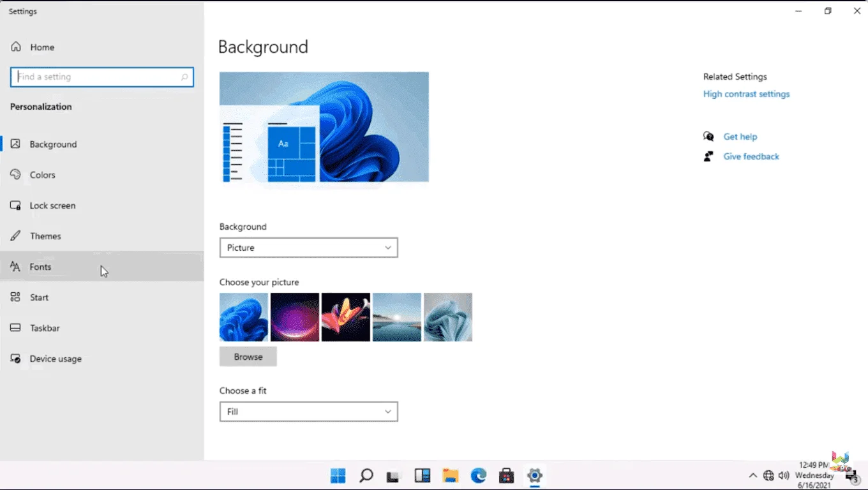This screenshot has height=490, width=868.
Task: Open the Background type dropdown showing Picture
Action: (x=309, y=248)
